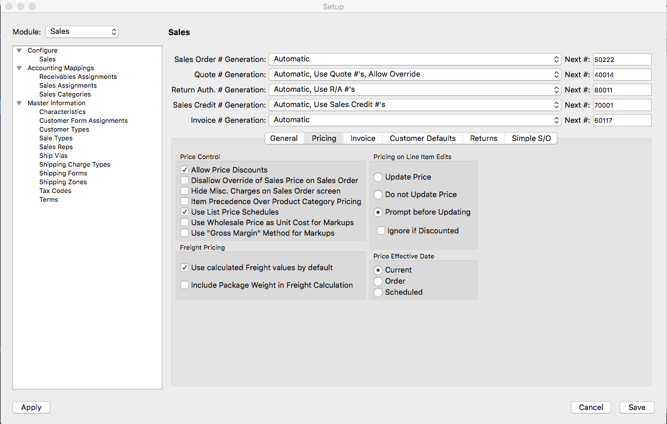Toggle Use calculated Freight values by default
Image resolution: width=667 pixels, height=424 pixels.
coord(185,267)
